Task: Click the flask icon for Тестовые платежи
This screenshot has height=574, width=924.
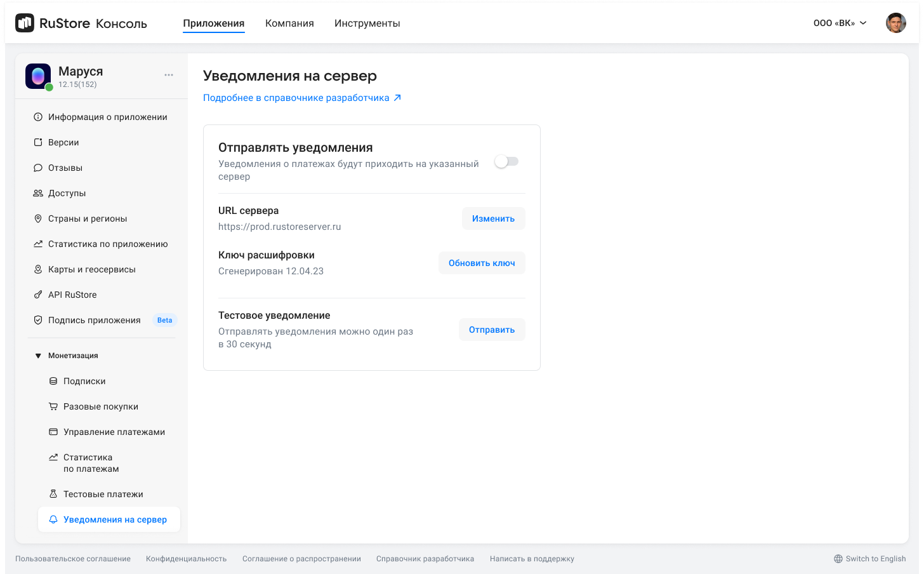Action: (x=53, y=494)
